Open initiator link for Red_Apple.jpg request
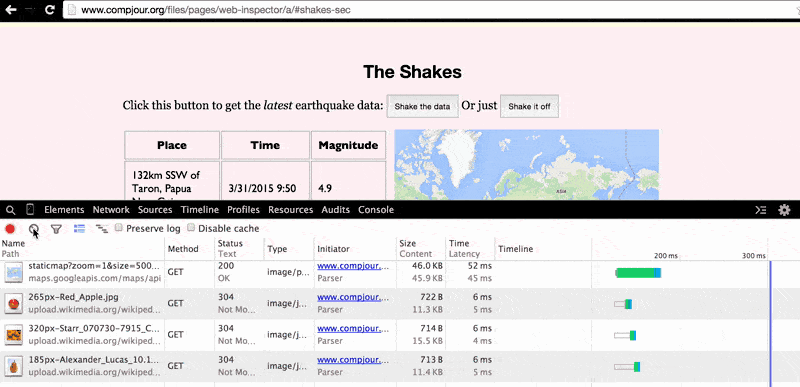800x387 pixels. pos(349,297)
